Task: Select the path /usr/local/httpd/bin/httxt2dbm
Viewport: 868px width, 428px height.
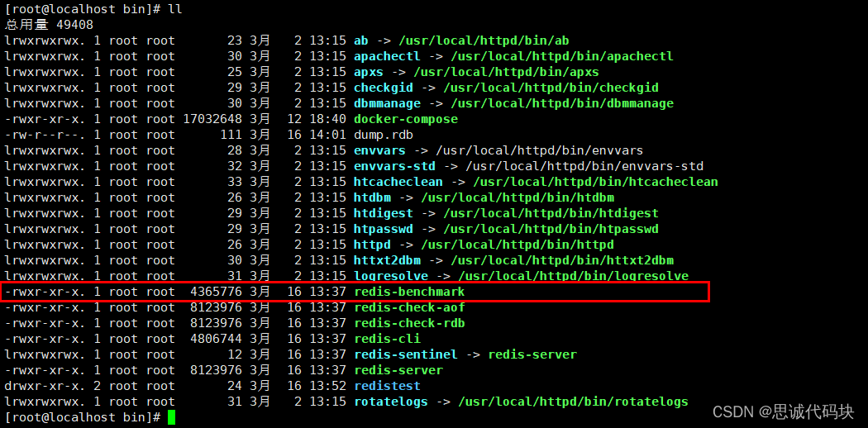Action: [562, 260]
